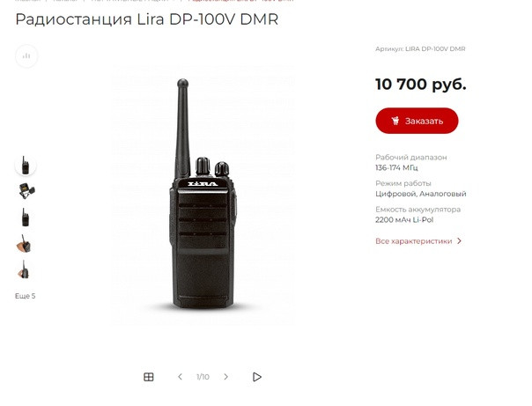Select the fifth thumbnail image

coord(24,270)
